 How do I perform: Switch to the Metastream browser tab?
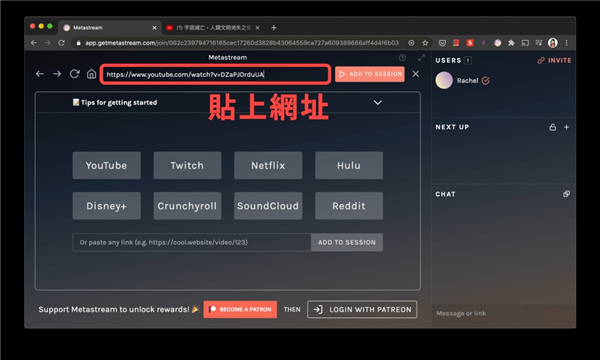tap(109, 28)
